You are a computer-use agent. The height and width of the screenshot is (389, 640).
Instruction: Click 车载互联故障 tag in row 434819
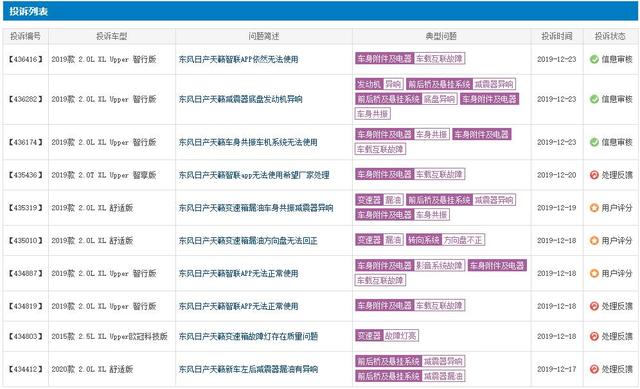pyautogui.click(x=439, y=305)
